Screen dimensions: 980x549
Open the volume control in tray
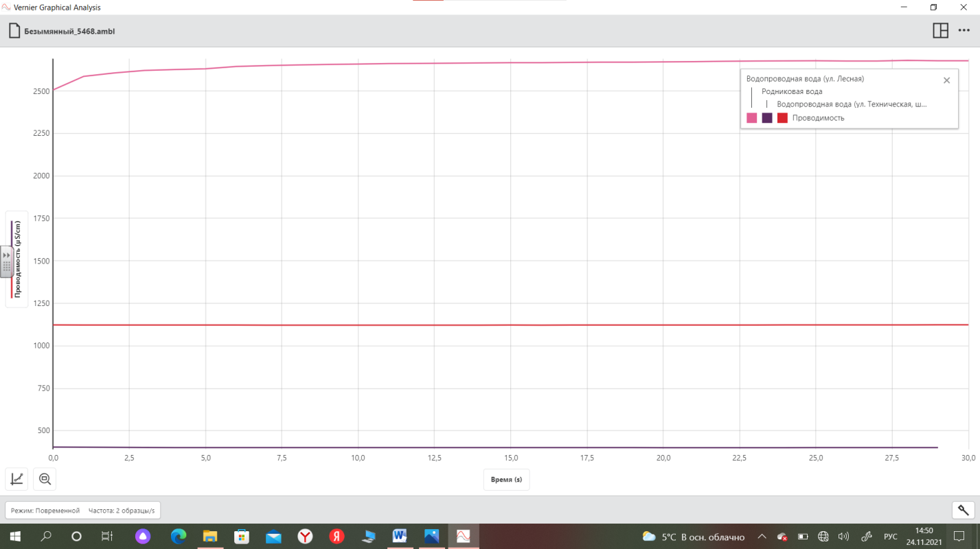(x=844, y=536)
